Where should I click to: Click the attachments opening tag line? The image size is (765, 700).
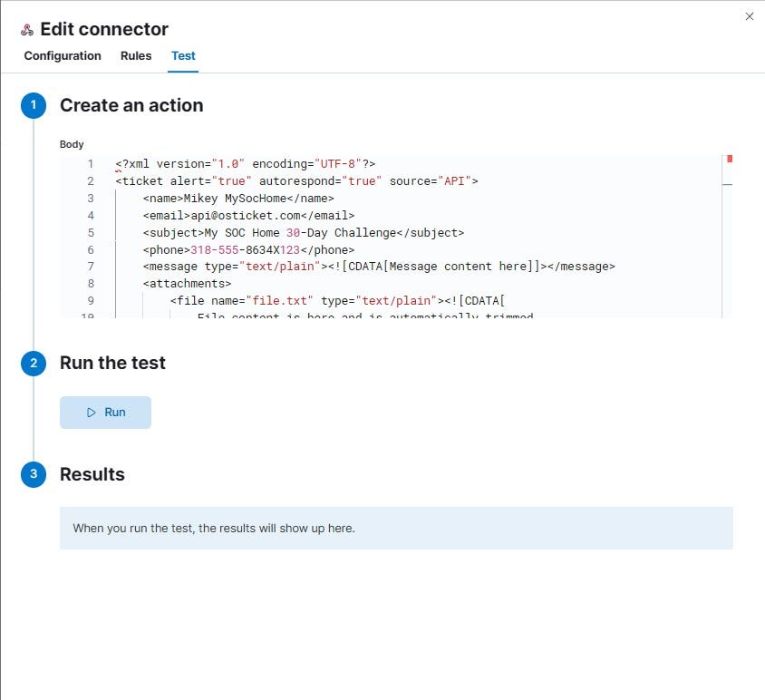coord(188,284)
